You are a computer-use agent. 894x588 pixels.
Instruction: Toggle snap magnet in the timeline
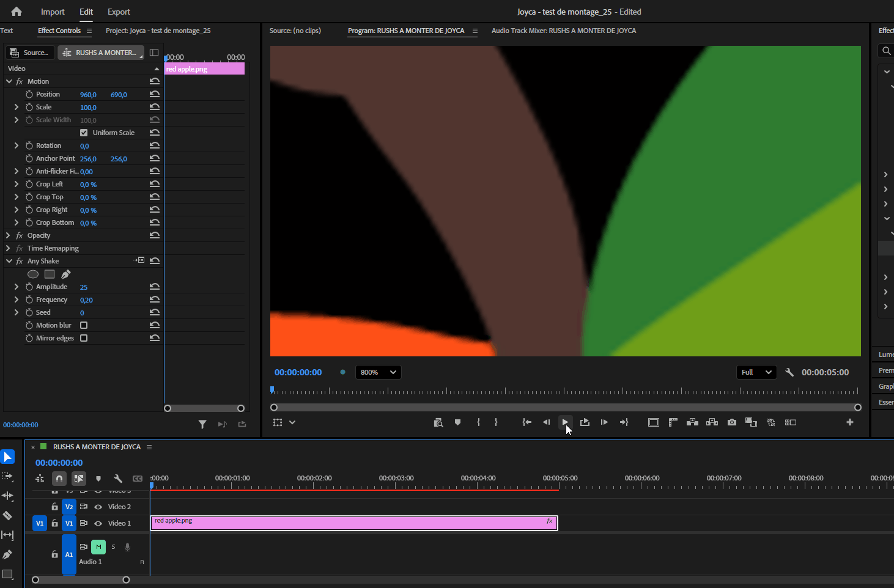pos(59,479)
